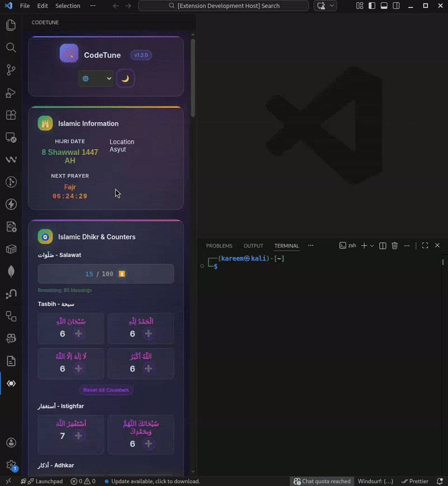Image resolution: width=448 pixels, height=486 pixels.
Task: Expand the menu bar overflow ellipsis
Action: (x=93, y=6)
